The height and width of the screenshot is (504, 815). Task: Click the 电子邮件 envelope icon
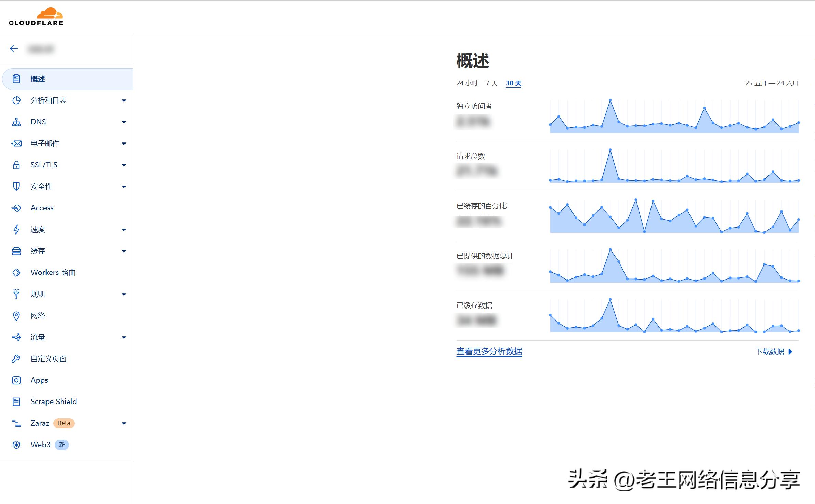[16, 144]
